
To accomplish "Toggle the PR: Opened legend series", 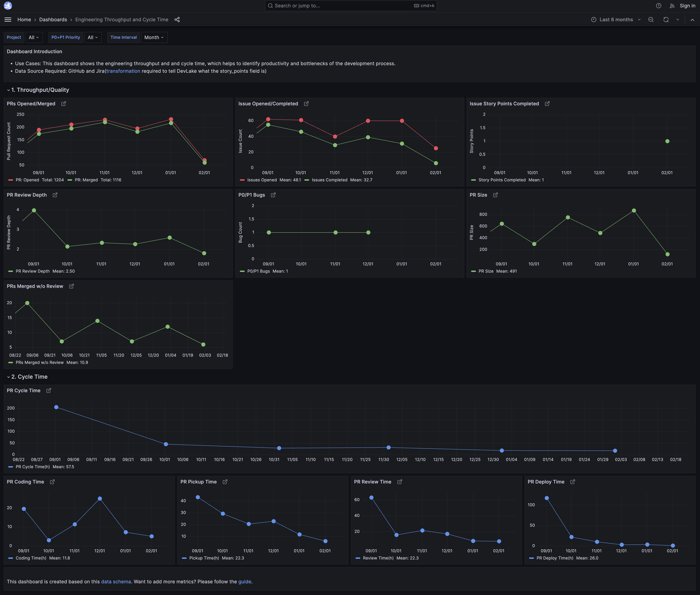I will (27, 180).
